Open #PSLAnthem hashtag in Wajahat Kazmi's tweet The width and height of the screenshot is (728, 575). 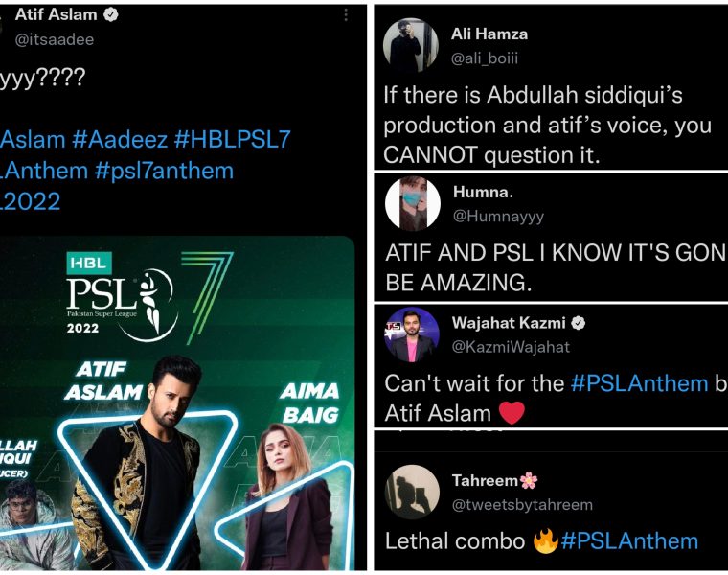(x=639, y=383)
